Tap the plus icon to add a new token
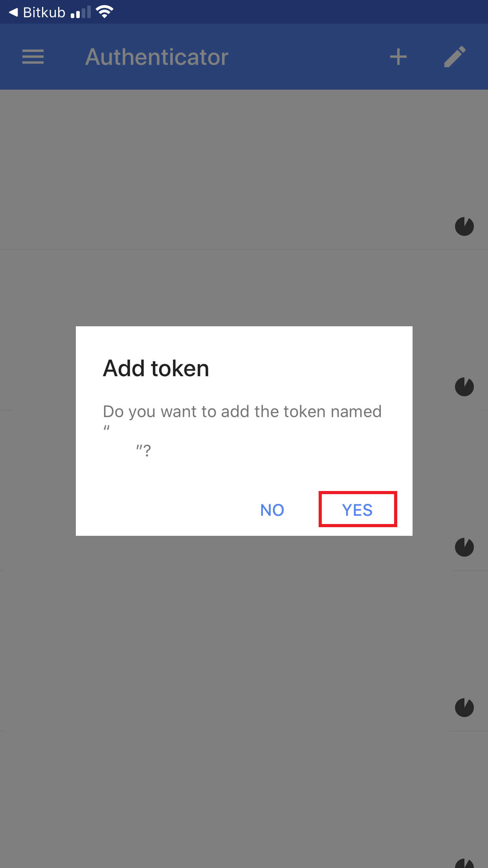The height and width of the screenshot is (868, 488). tap(398, 57)
